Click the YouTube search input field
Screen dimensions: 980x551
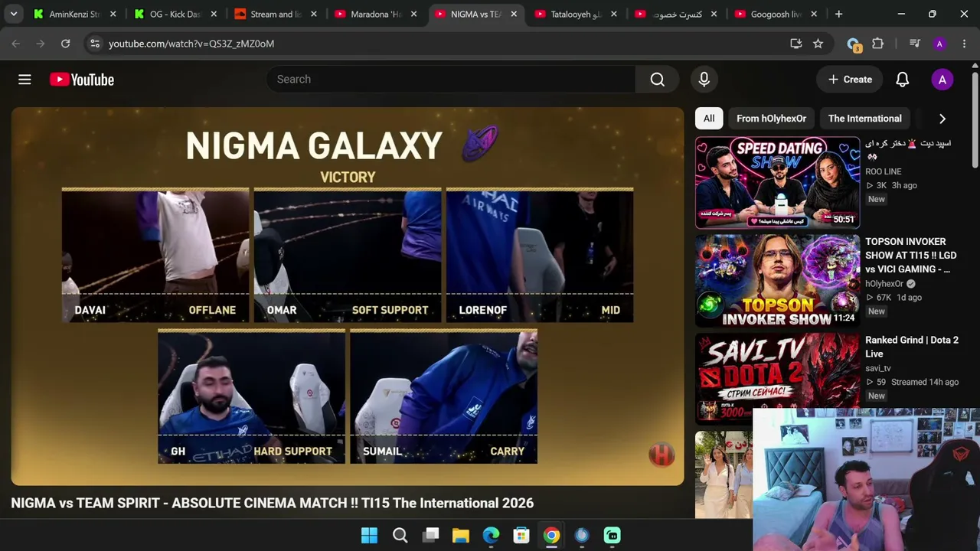coord(452,80)
